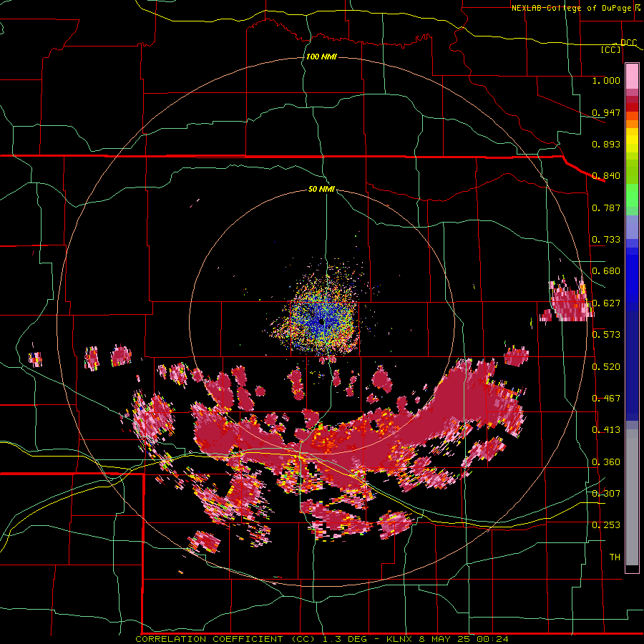Click the lavender band of the color bar

click(632, 227)
